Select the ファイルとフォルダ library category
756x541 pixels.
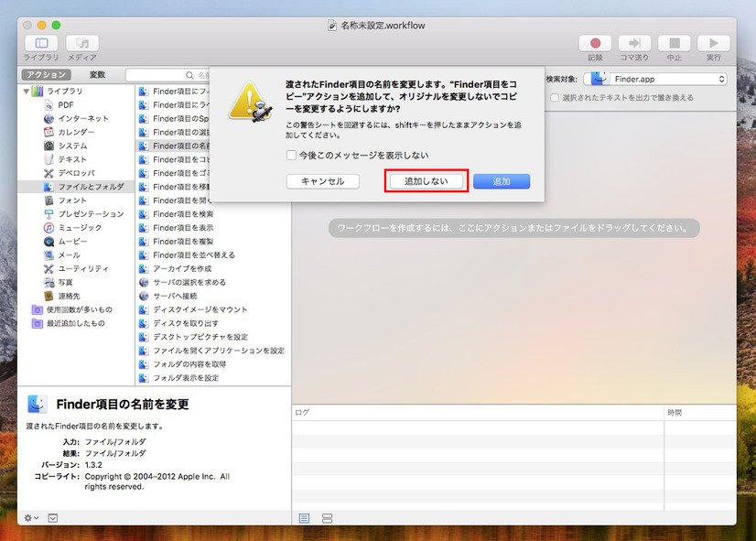76,187
